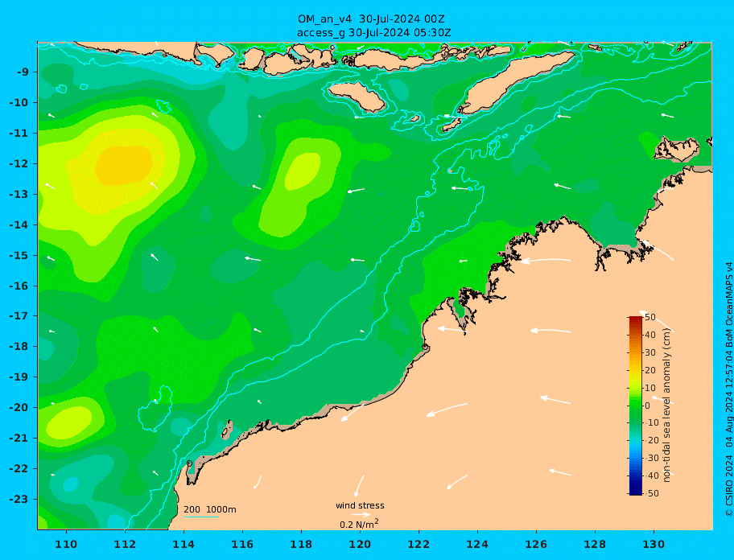The height and width of the screenshot is (560, 734).
Task: Click the '0.2 N/m2' wind scale text
Action: tap(359, 524)
